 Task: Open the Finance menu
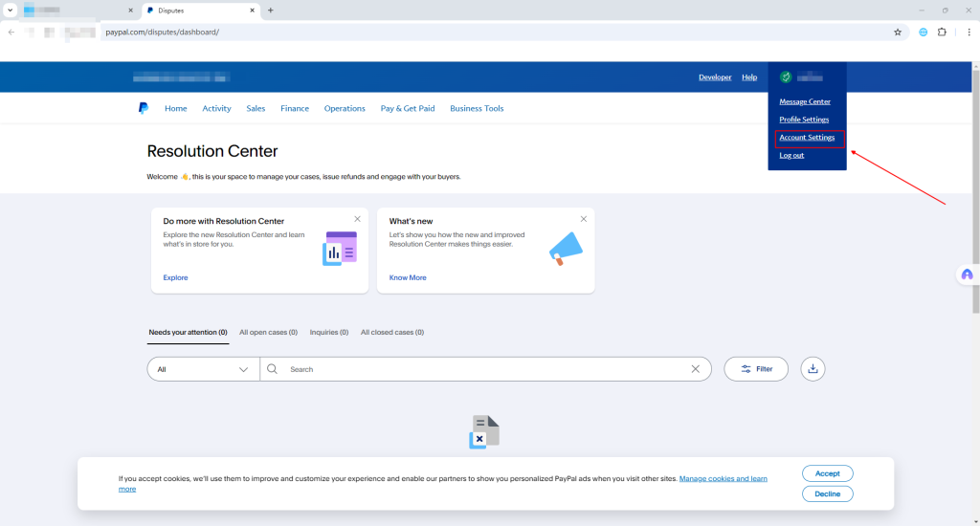[295, 108]
